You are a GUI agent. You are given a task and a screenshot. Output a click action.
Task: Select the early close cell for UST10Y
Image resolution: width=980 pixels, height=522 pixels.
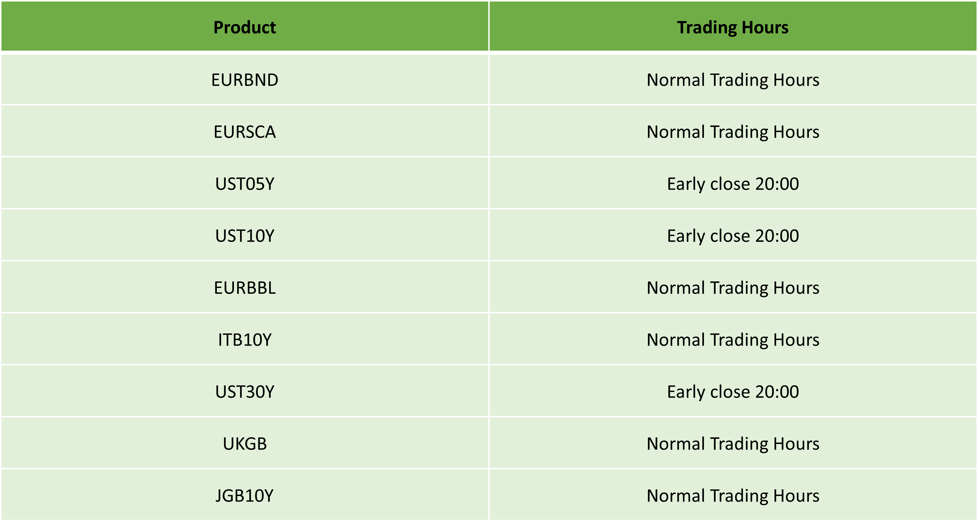pyautogui.click(x=732, y=236)
